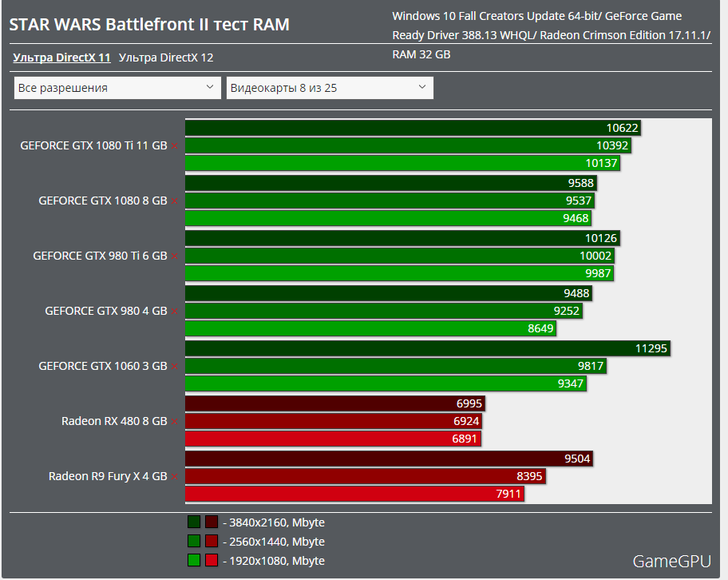The width and height of the screenshot is (728, 580).
Task: Remove Radeon RX 480 8 GB via red X
Action: pos(175,422)
